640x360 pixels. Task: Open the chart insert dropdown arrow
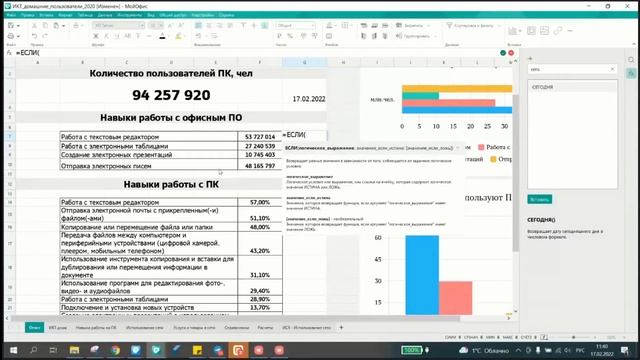click(520, 31)
